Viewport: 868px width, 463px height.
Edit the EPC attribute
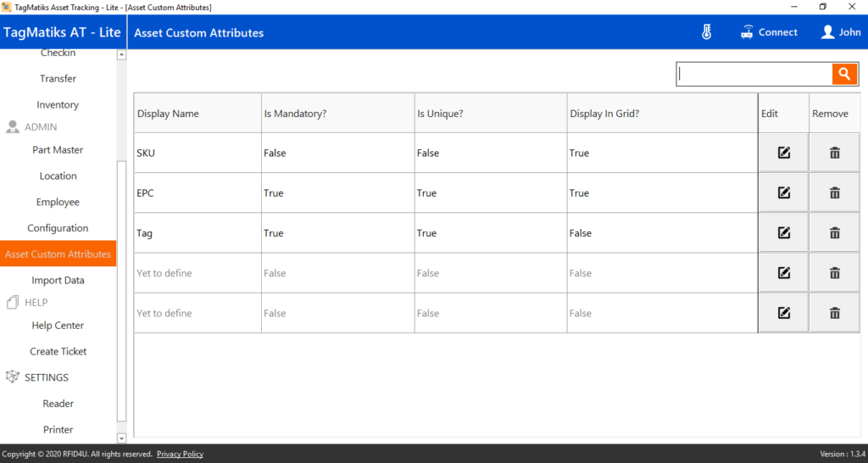(x=783, y=192)
